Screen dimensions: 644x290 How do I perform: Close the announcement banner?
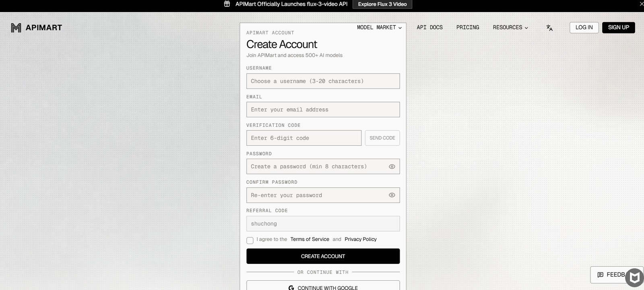point(642,4)
